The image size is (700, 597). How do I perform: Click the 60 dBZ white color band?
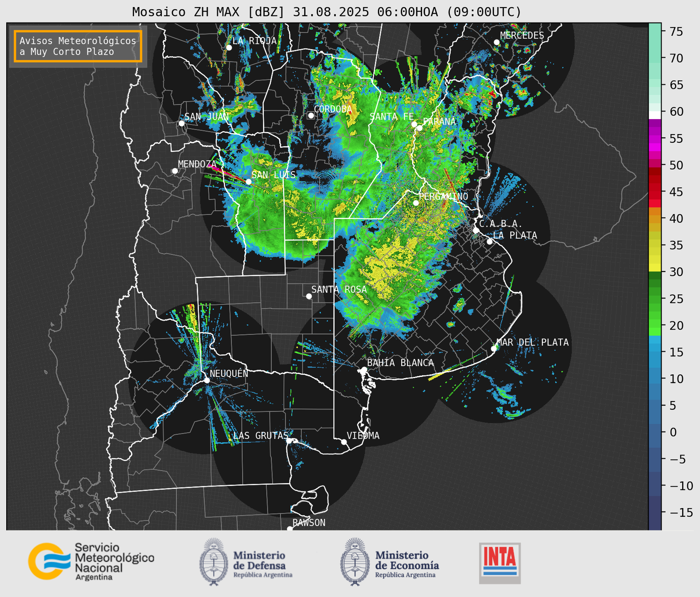655,115
